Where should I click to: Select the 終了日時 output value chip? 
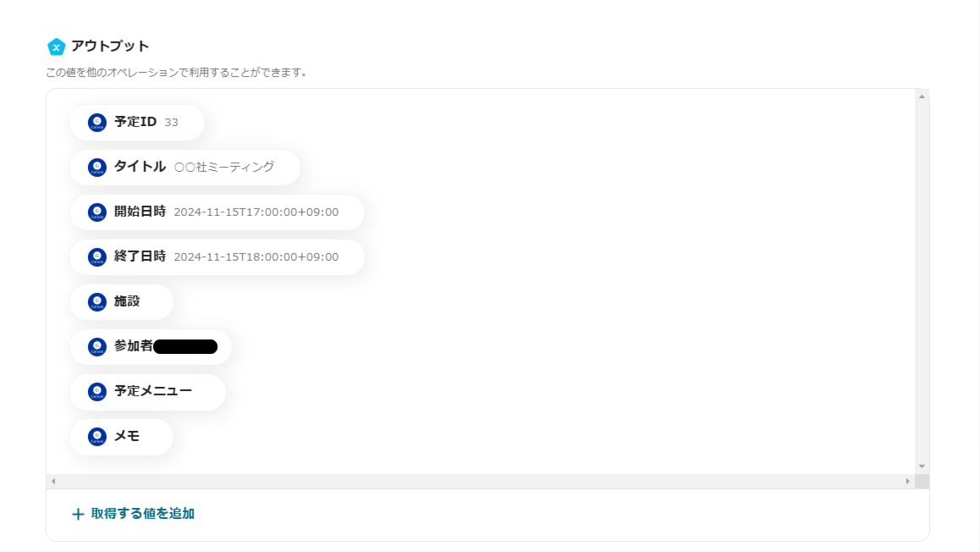(x=217, y=257)
